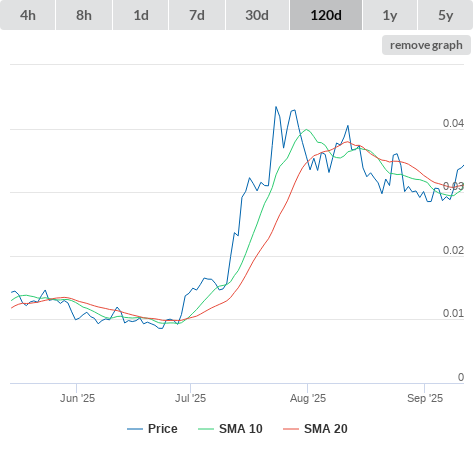Open the 7d range view
474x455 pixels.
point(197,15)
